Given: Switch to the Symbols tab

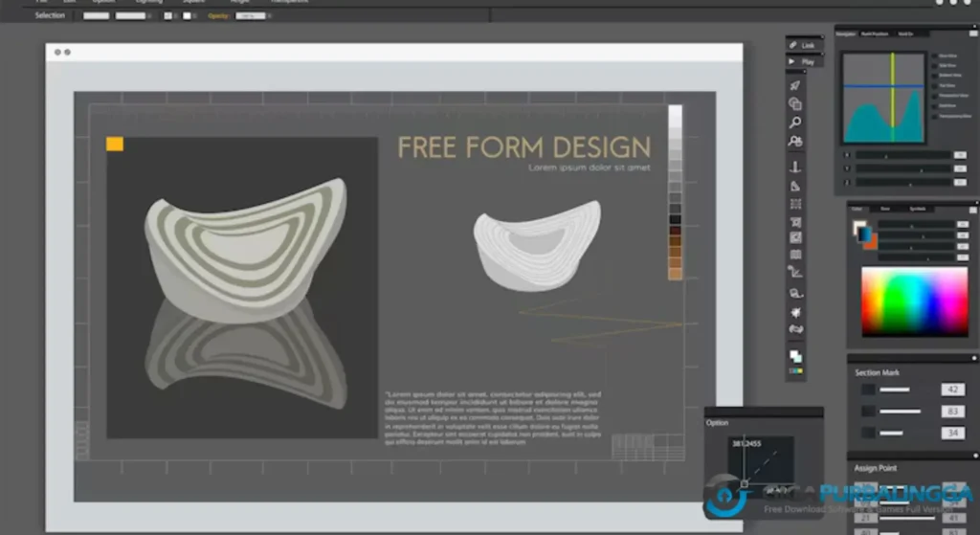Looking at the screenshot, I should click(917, 209).
